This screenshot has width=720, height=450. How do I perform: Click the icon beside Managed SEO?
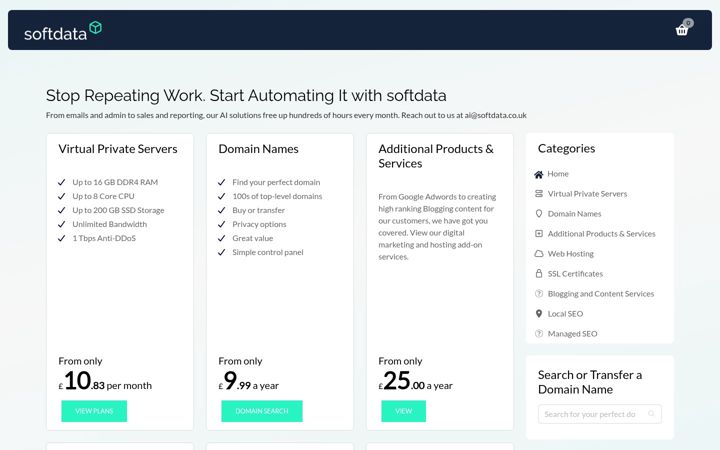(539, 333)
